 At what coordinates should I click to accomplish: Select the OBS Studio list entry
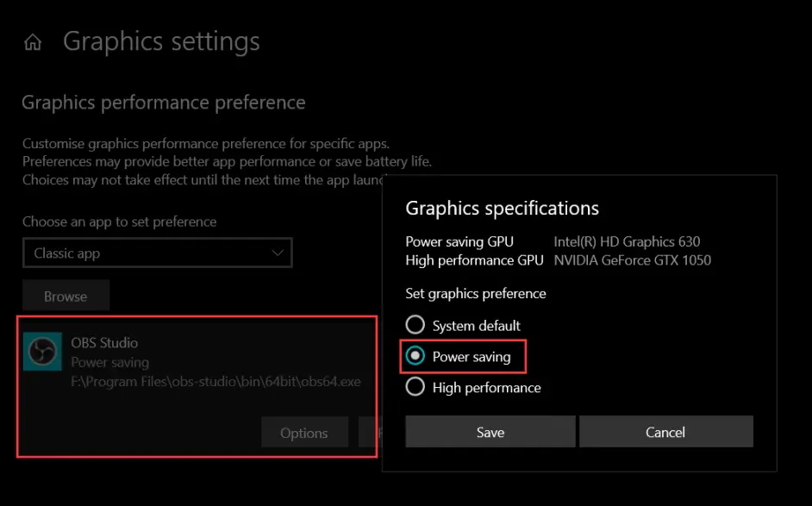click(x=197, y=386)
